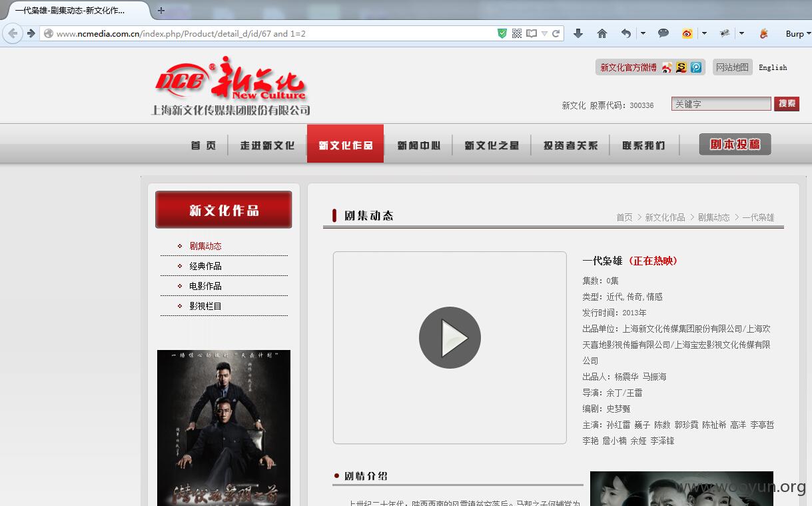Click the title text 一代枭雄（正在热映）

632,261
